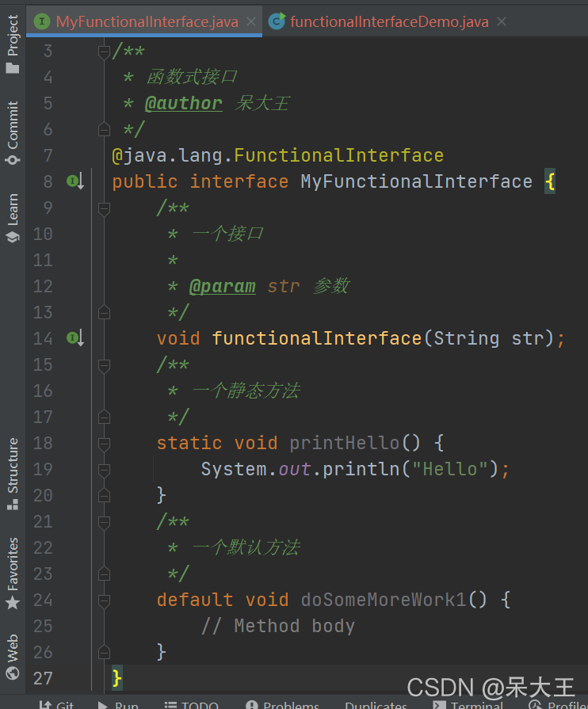Collapse the Javadoc fold end at line 13
The image size is (588, 709).
pyautogui.click(x=104, y=312)
